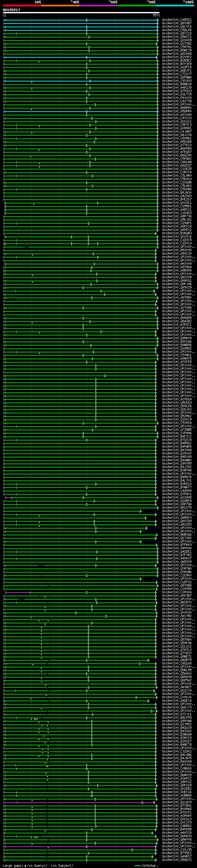Select hit label UniRef100_C3Z802
This screenshot has width=197, height=868.
click(176, 751)
